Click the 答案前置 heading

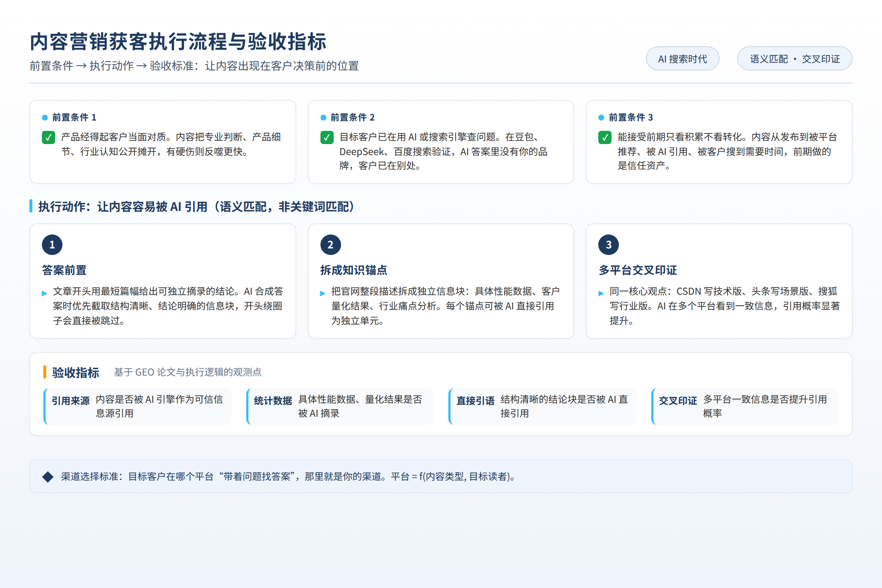[x=64, y=270]
